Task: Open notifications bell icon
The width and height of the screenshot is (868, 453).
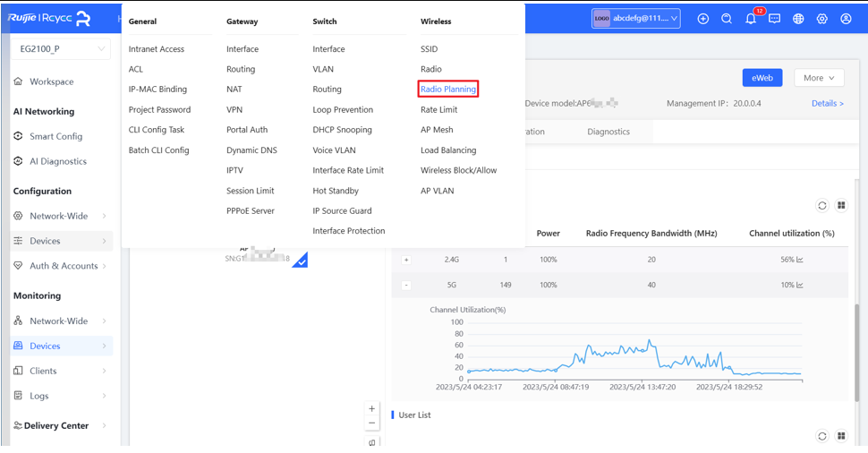Action: 751,19
